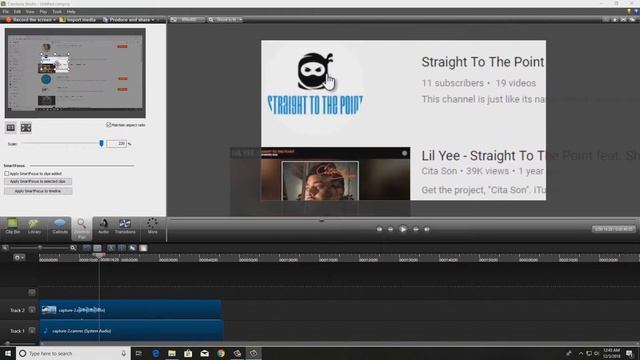Open the More tools tab

pos(153,227)
